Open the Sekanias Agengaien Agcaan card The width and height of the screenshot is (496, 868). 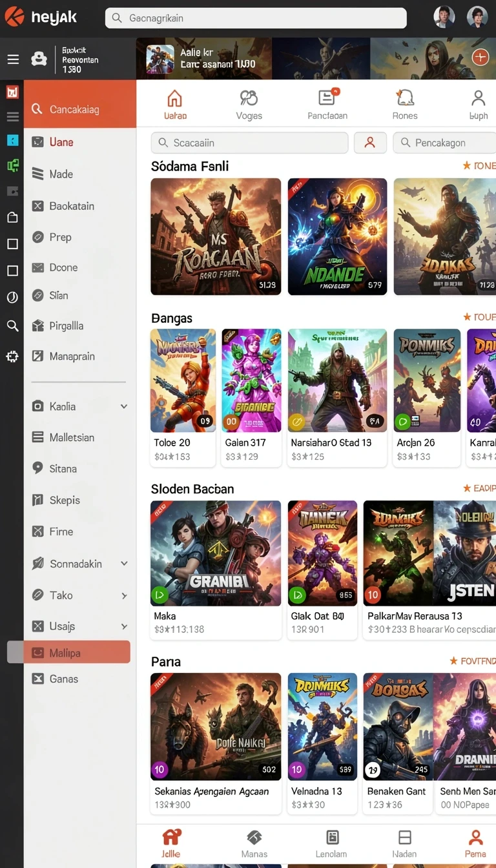click(x=216, y=743)
